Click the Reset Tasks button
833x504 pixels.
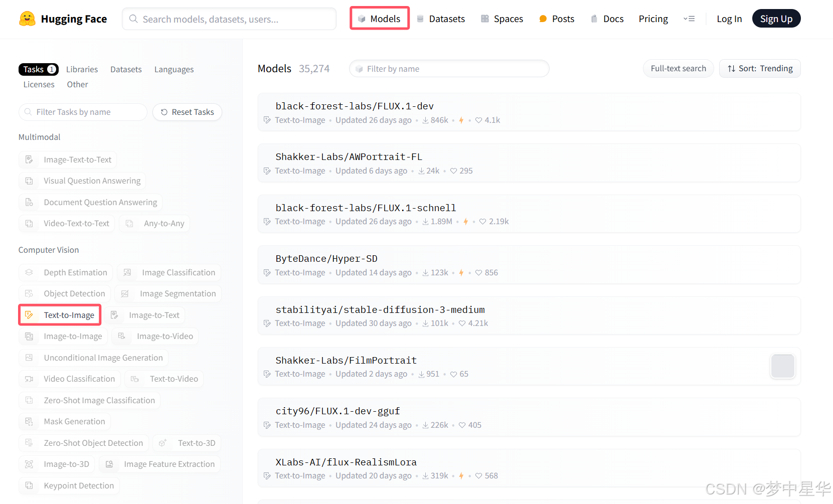coord(188,112)
